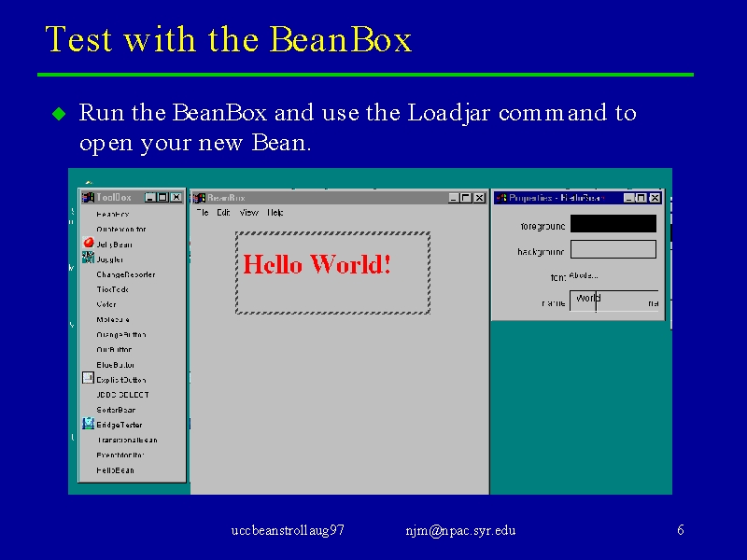The height and width of the screenshot is (560, 747).
Task: Minimize the BeanBox window
Action: (x=454, y=198)
